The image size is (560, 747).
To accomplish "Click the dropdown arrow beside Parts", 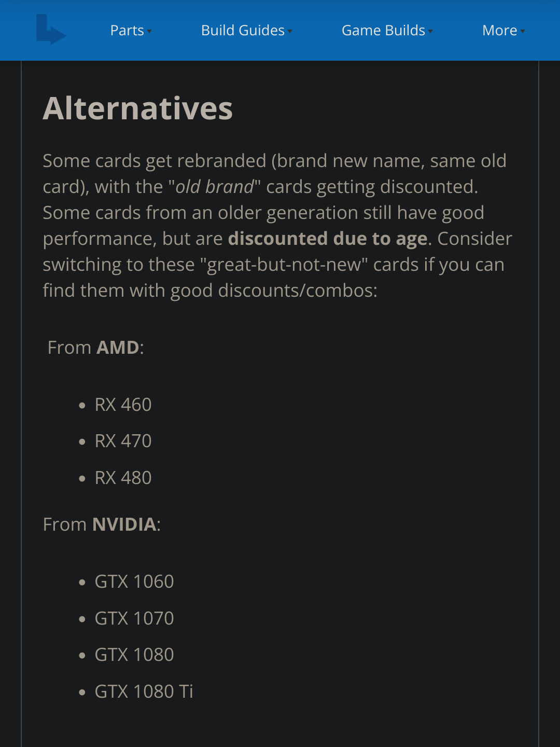I will pyautogui.click(x=149, y=32).
